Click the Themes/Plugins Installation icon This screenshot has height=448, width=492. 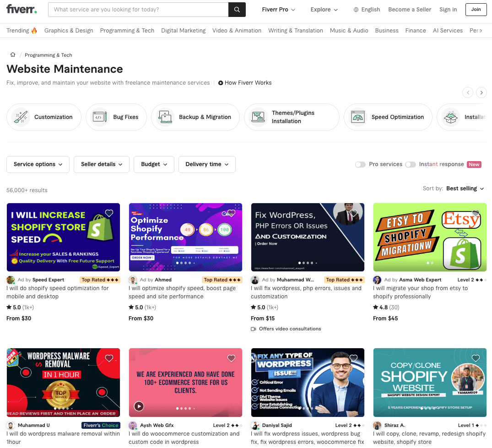coord(258,117)
